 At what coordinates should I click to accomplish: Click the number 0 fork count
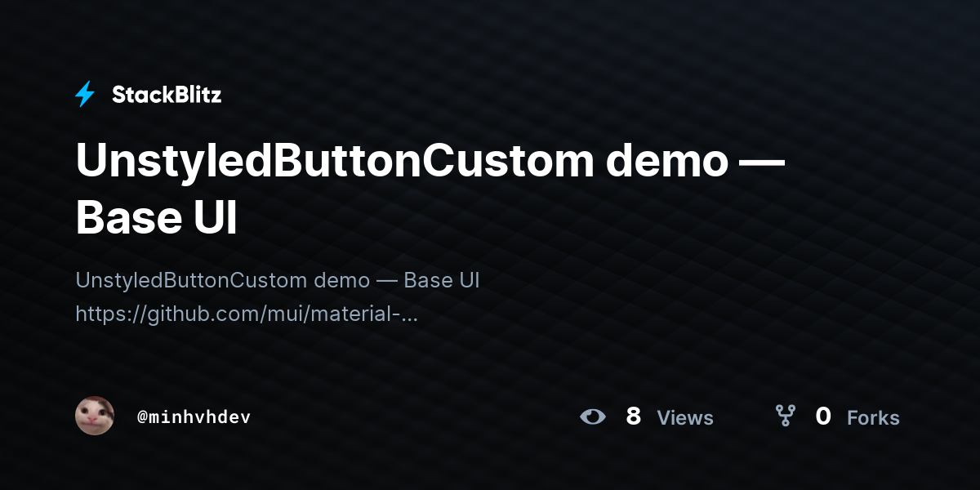[823, 416]
